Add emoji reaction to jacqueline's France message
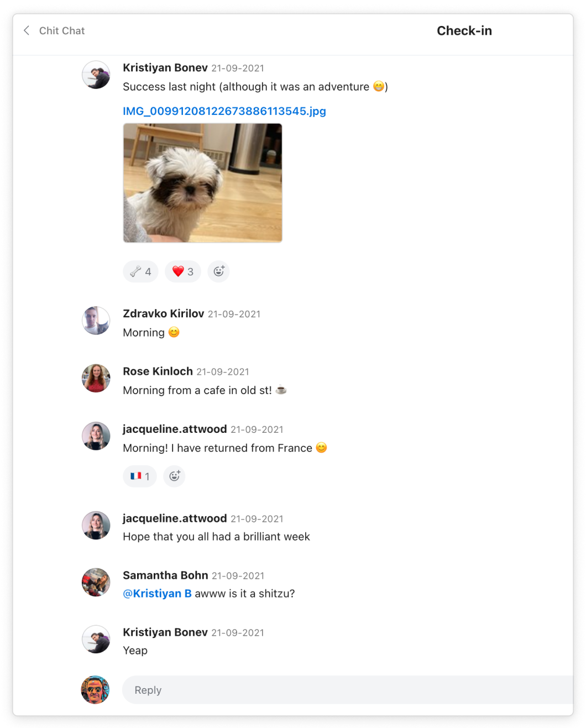586x728 pixels. (175, 476)
